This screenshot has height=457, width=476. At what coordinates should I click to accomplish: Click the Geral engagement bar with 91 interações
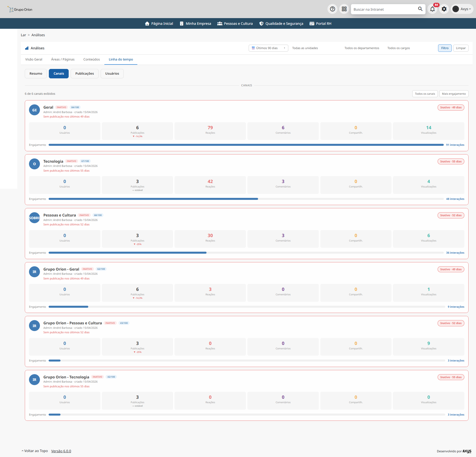click(246, 145)
